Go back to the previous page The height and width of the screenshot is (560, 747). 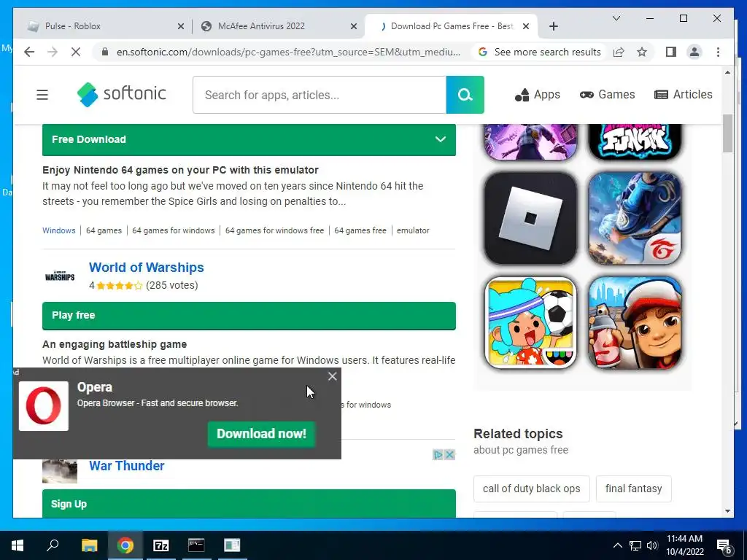(x=29, y=52)
